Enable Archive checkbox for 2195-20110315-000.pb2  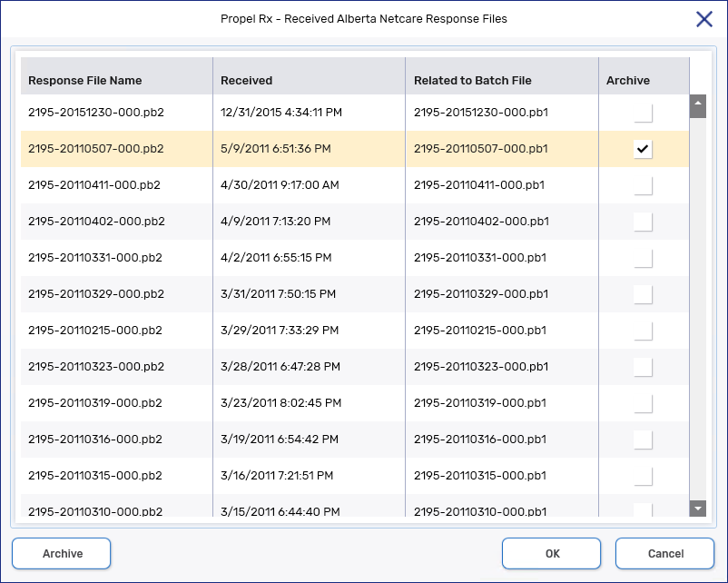(643, 476)
